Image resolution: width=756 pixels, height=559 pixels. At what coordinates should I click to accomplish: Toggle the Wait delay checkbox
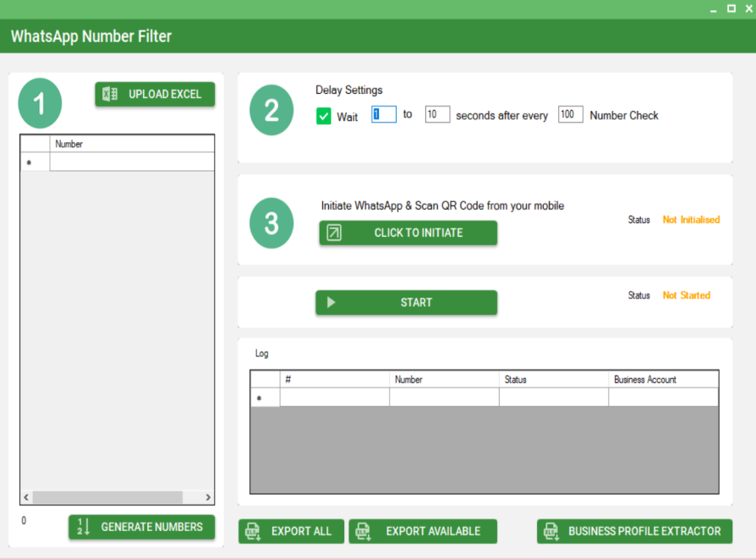click(324, 116)
